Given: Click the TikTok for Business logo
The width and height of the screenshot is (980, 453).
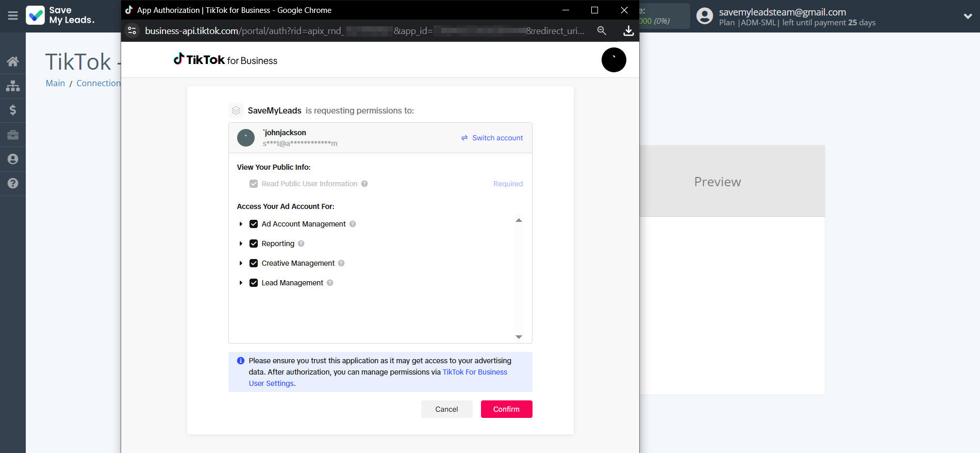Looking at the screenshot, I should point(225,60).
